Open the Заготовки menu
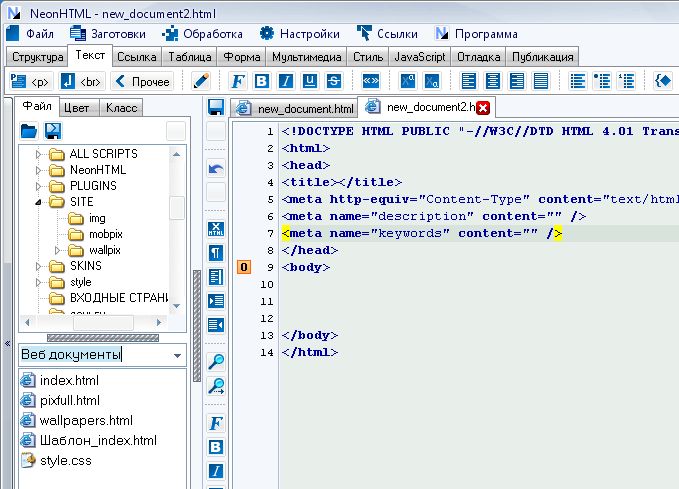 (108, 34)
